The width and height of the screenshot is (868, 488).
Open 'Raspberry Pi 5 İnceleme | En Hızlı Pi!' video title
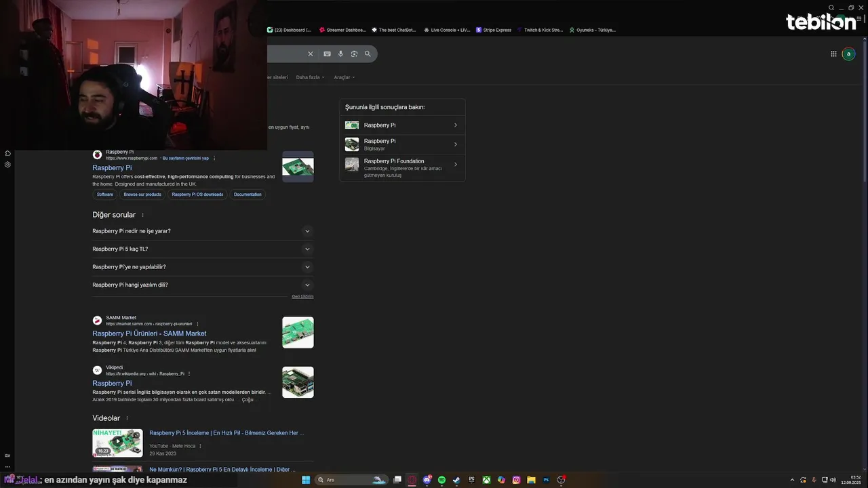pyautogui.click(x=226, y=433)
